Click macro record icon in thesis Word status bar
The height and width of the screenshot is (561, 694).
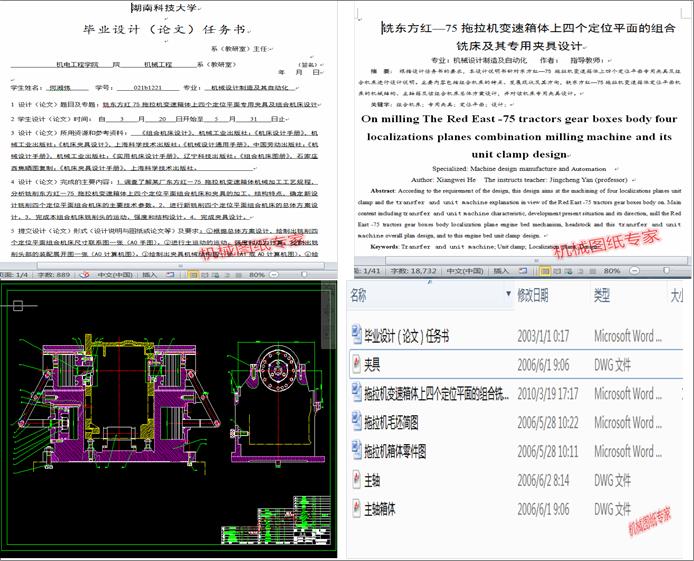(x=523, y=270)
